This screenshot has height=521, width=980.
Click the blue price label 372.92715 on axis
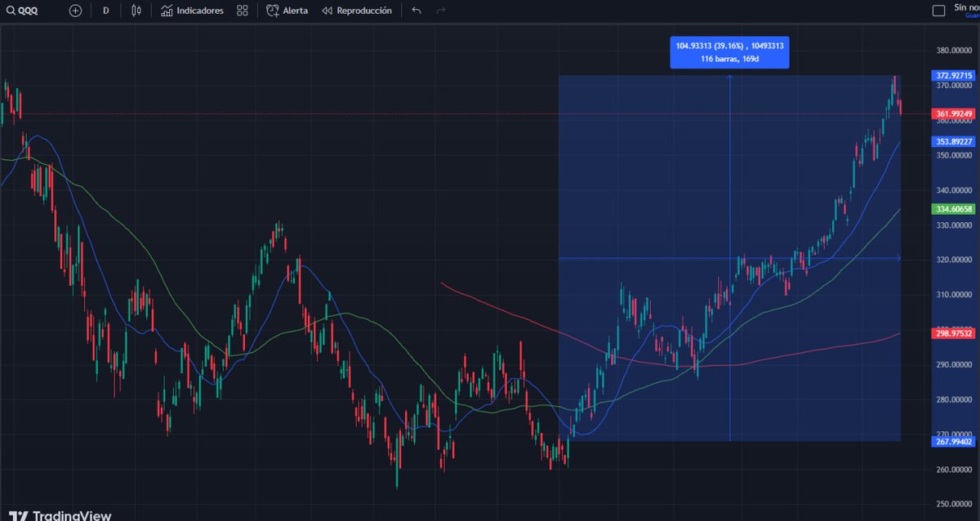[952, 74]
